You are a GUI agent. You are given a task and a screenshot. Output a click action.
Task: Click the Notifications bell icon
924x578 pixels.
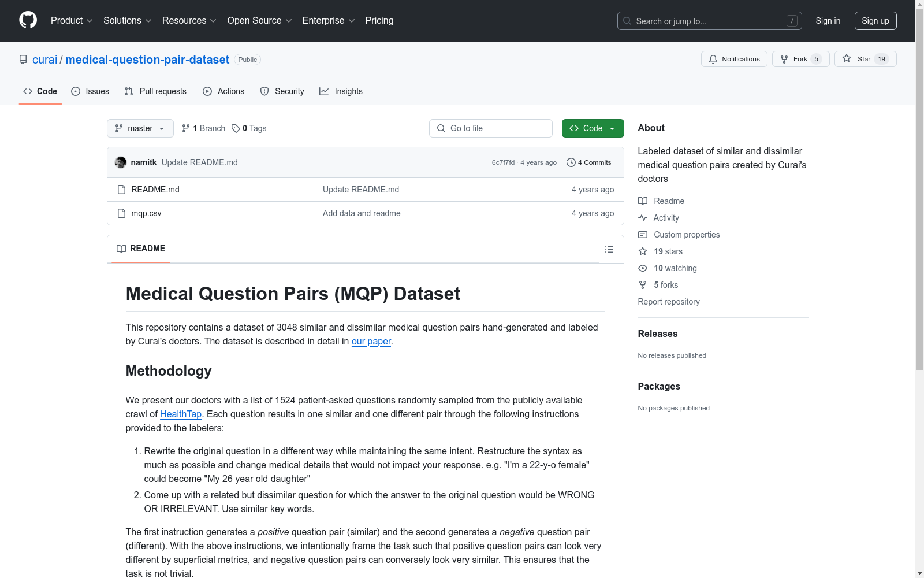tap(713, 59)
